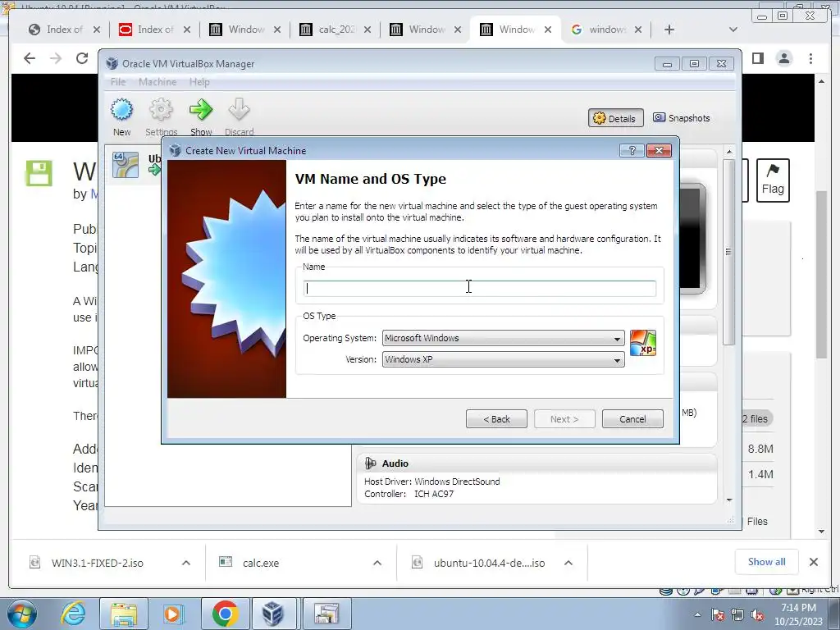
Task: Click the 2 files badge on the web page
Action: click(756, 419)
